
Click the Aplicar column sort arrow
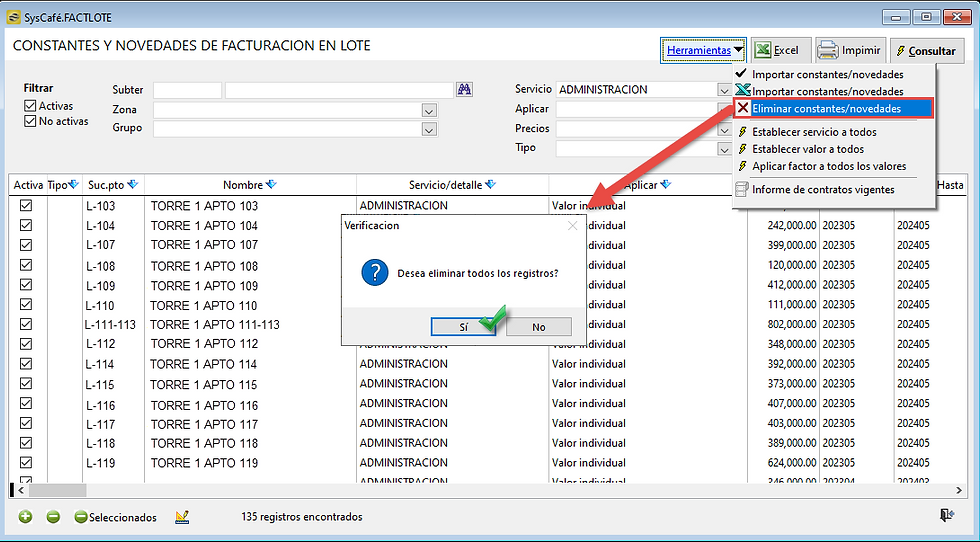point(666,184)
